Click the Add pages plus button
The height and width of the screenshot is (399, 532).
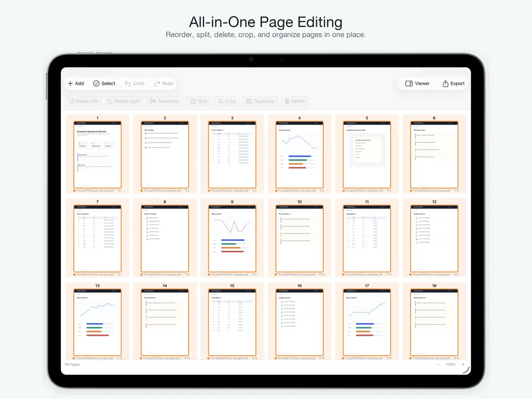click(76, 84)
